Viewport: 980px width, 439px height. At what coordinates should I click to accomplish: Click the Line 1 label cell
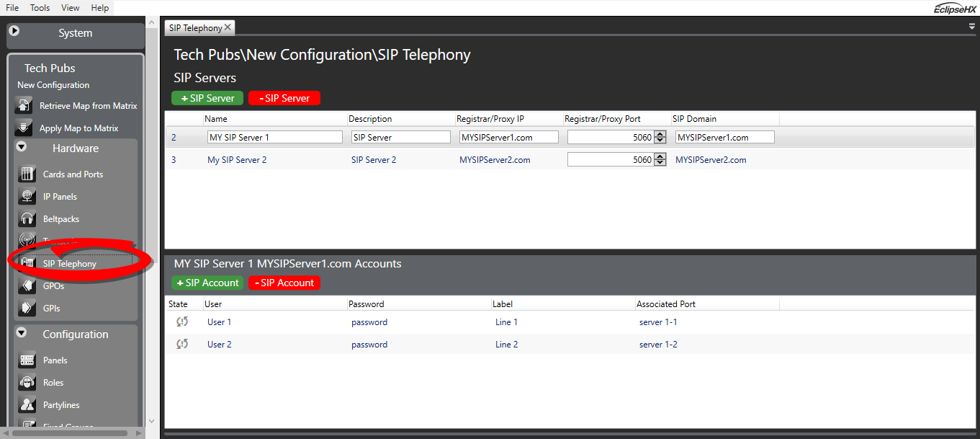506,322
